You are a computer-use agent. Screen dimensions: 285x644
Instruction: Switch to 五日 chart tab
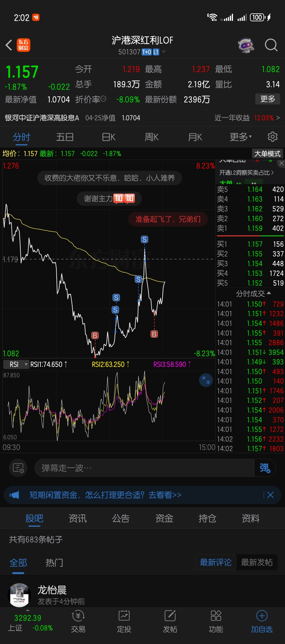[x=65, y=137]
